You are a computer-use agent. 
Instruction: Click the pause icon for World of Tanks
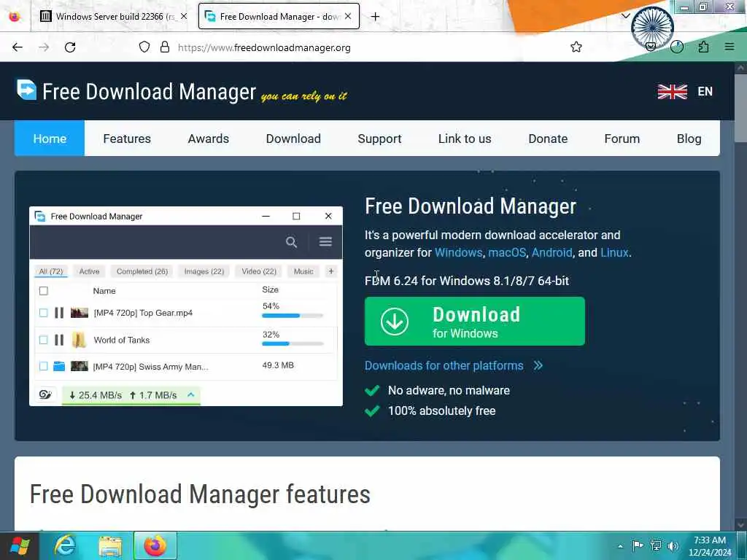(x=59, y=340)
